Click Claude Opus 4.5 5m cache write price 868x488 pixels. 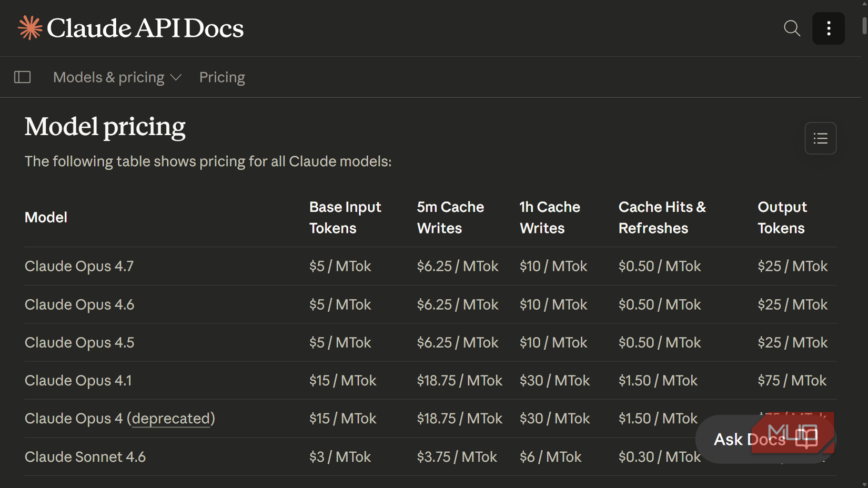tap(458, 342)
